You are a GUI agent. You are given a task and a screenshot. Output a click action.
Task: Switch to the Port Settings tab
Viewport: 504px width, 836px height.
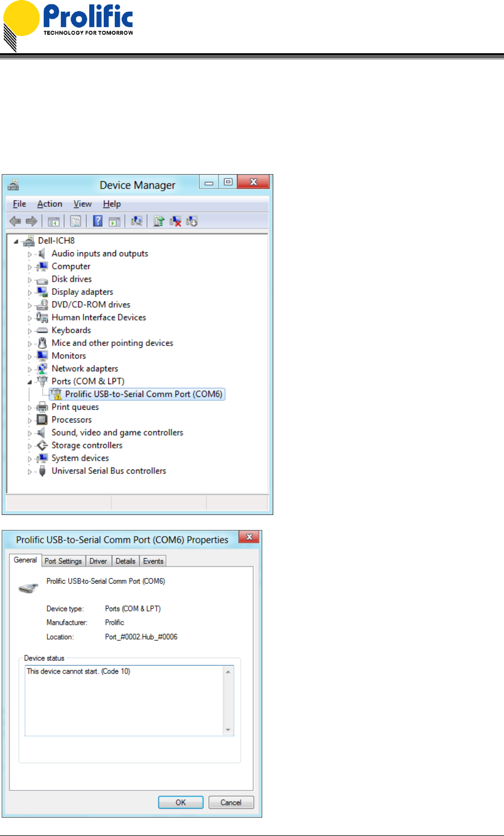(x=63, y=561)
